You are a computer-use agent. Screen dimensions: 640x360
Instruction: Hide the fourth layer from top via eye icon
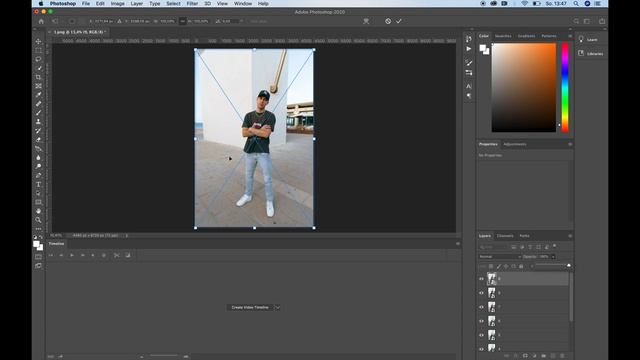pos(481,321)
